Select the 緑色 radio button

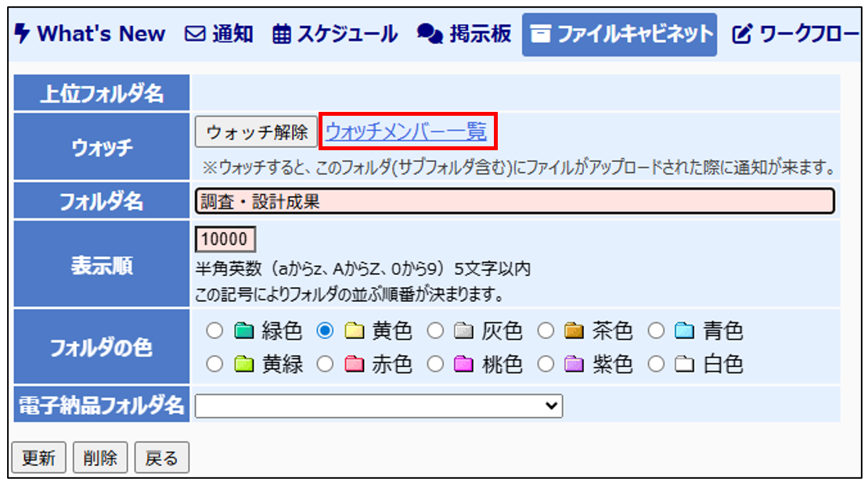pyautogui.click(x=215, y=332)
